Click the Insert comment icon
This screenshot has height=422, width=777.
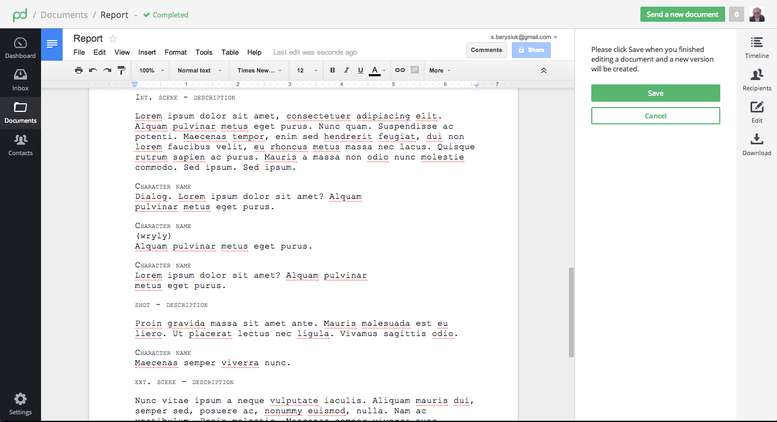pyautogui.click(x=415, y=70)
